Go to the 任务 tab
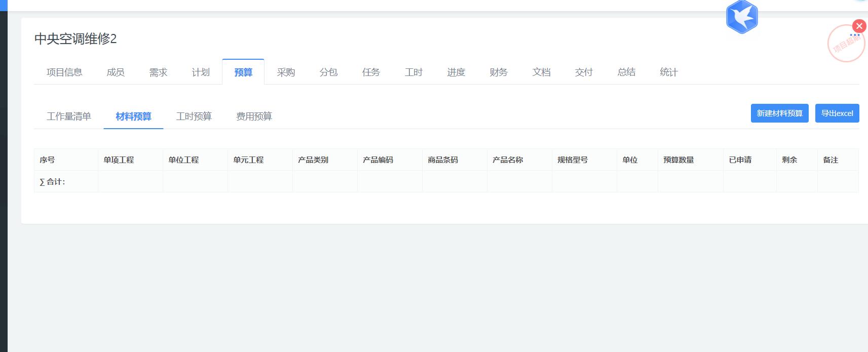 coord(371,72)
